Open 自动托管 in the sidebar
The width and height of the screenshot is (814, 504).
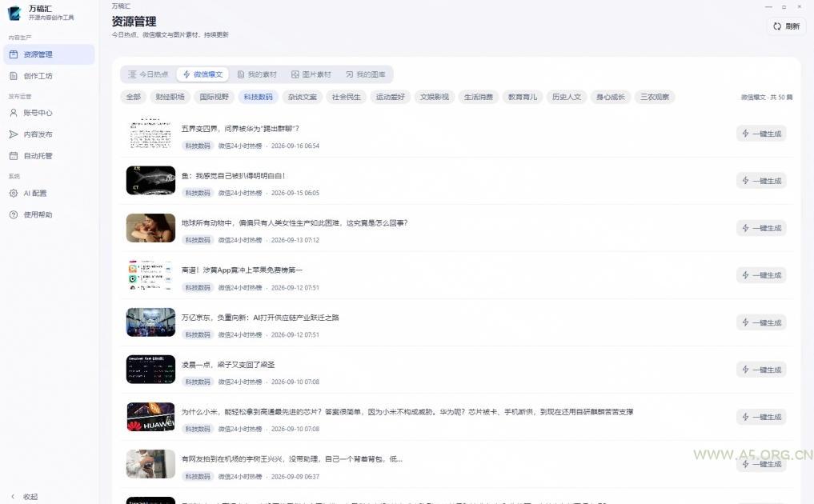[x=49, y=156]
